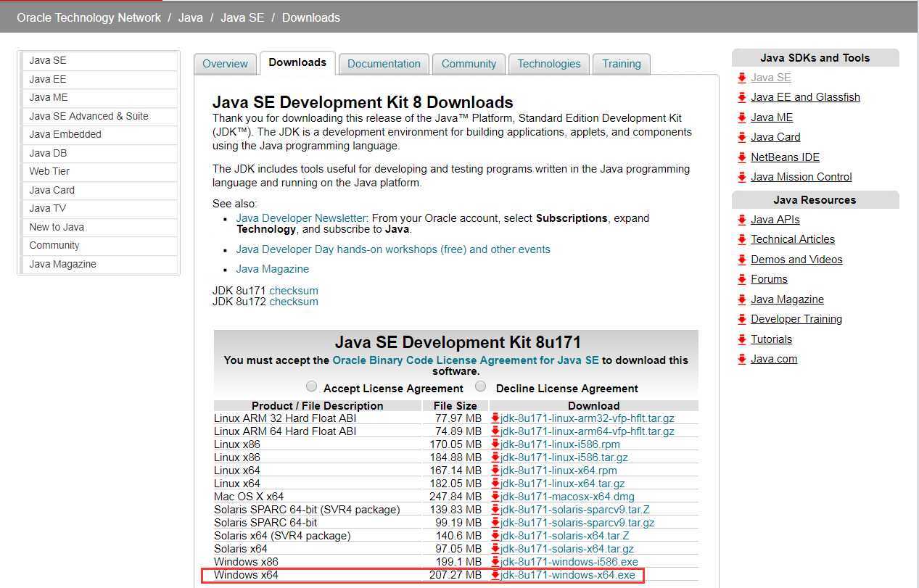Click the red arrow icon beside Developer Training

[x=741, y=319]
